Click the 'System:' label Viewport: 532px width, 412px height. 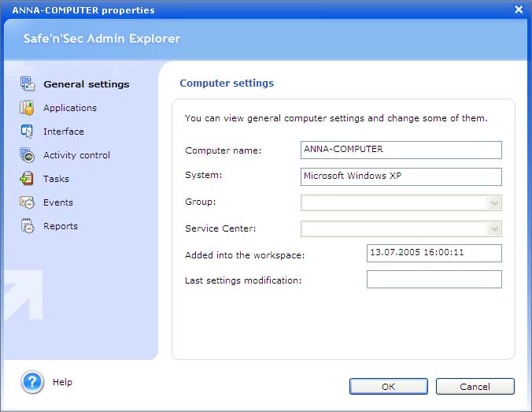204,175
